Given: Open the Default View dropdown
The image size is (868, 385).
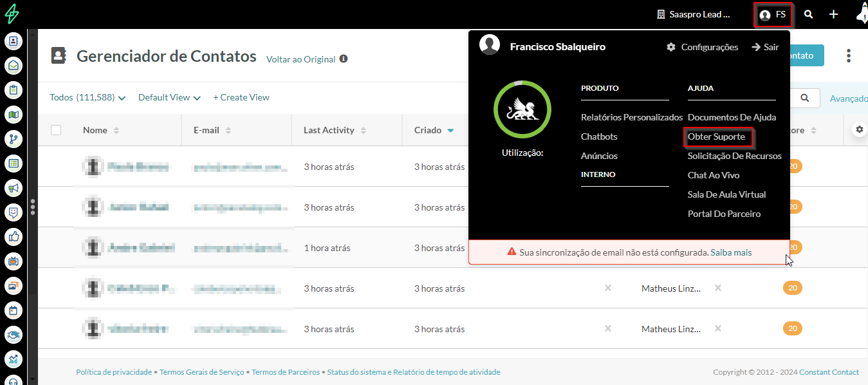Looking at the screenshot, I should pyautogui.click(x=169, y=98).
